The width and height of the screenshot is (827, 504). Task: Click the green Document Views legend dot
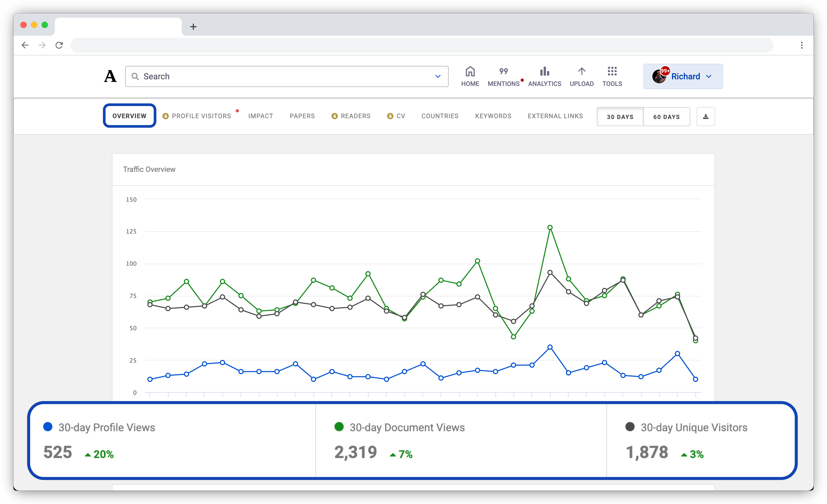pos(339,427)
